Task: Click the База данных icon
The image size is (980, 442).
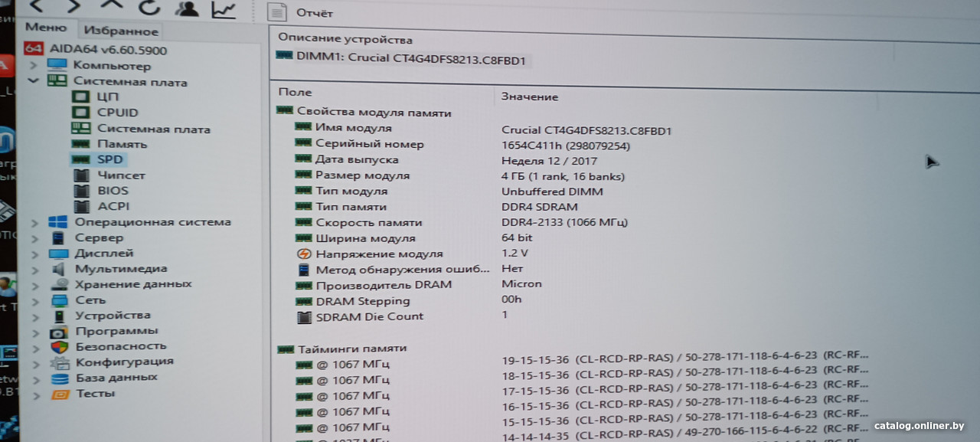Action: (60, 378)
